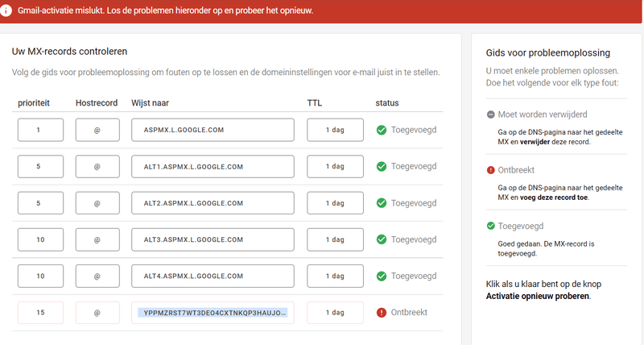Click green checkmark for ALT4.ASPMX.L.GOOGLE.COM row

pos(382,276)
